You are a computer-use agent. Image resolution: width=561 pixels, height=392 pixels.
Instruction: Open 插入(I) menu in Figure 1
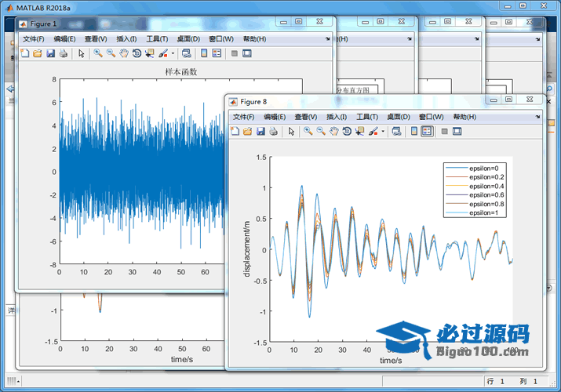[126, 39]
